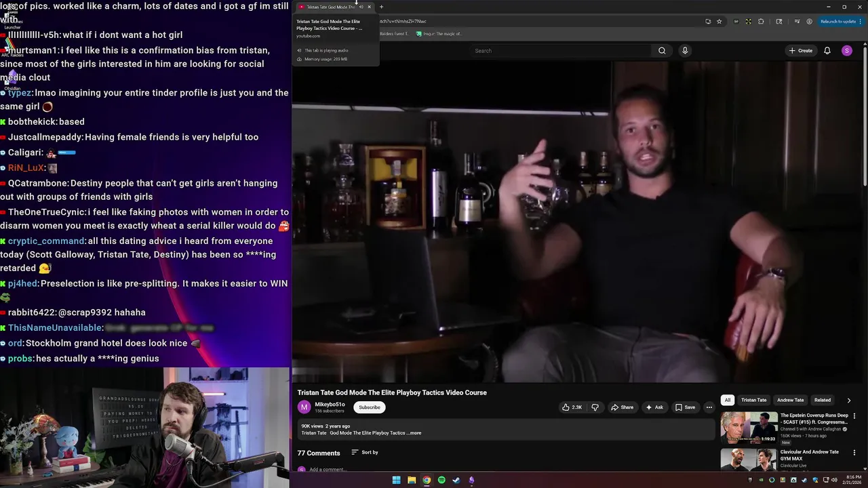The image size is (868, 488).
Task: Click chat username cryptic_command
Action: tap(47, 241)
